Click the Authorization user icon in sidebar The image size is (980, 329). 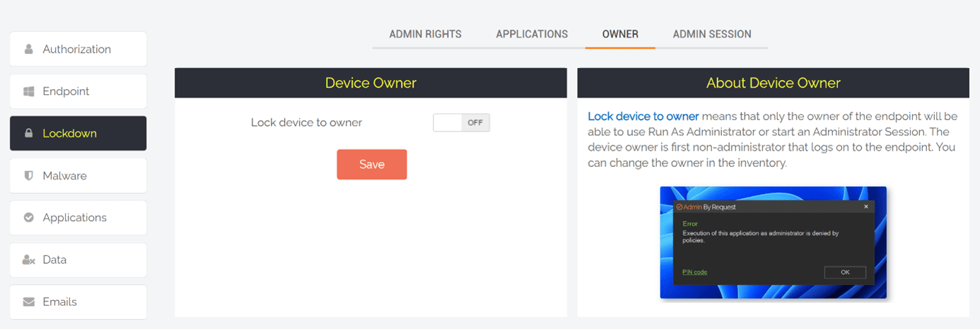tap(29, 50)
